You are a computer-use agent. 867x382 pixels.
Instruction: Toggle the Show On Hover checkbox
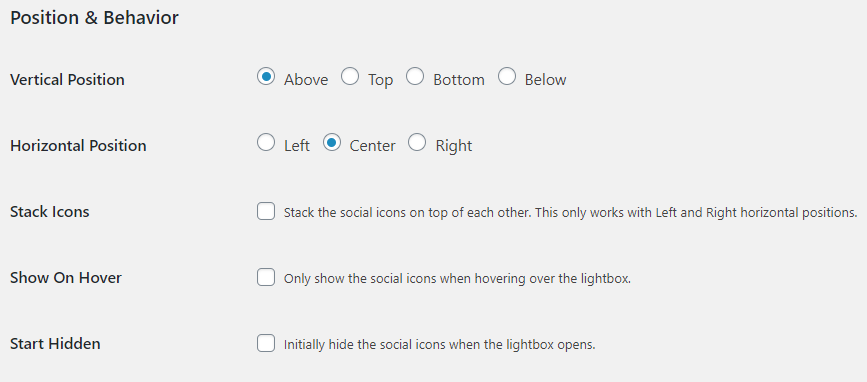coord(266,277)
